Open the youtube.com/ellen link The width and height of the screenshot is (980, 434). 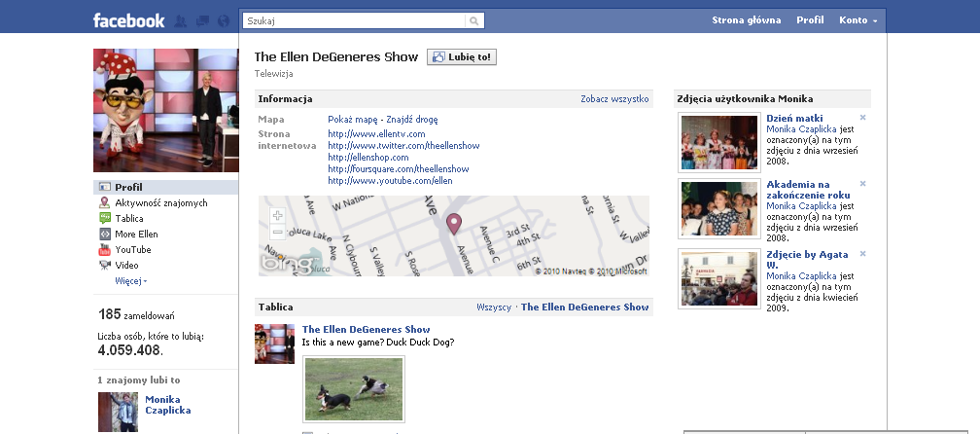[x=390, y=181]
